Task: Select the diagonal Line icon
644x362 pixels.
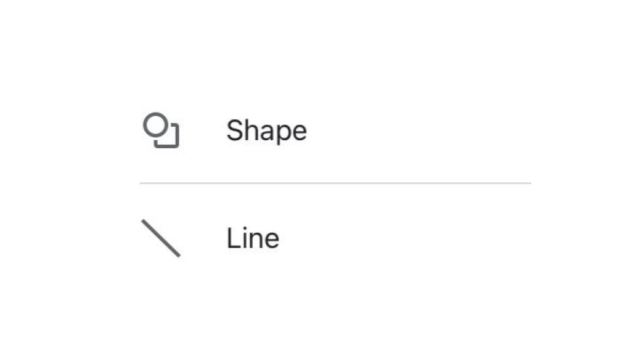Action: [161, 238]
